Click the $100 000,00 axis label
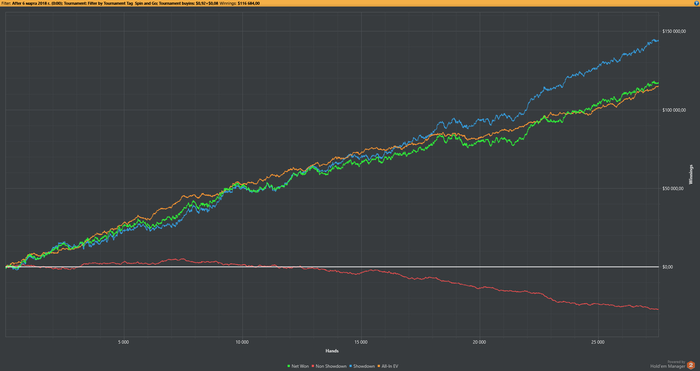 (673, 110)
